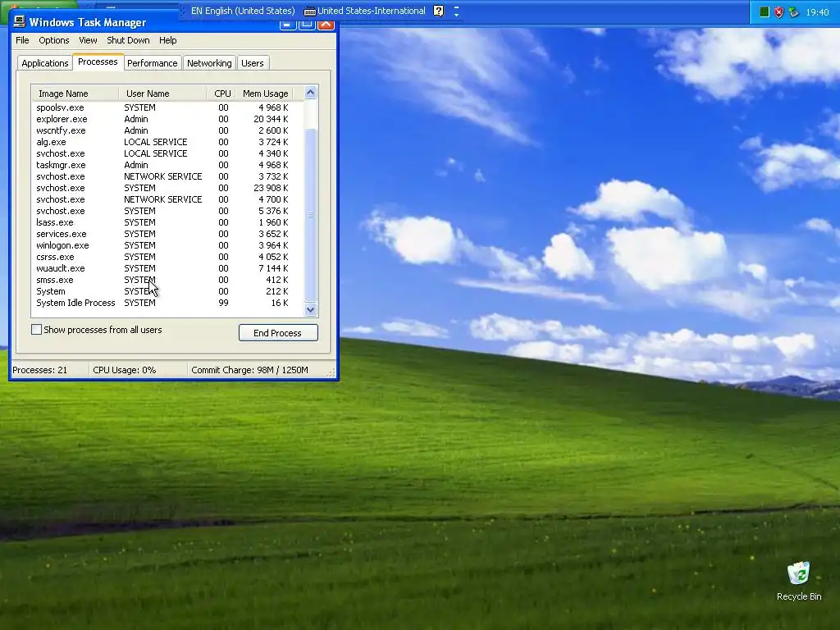This screenshot has height=630, width=840.
Task: Select services.exe process row
Action: (167, 234)
